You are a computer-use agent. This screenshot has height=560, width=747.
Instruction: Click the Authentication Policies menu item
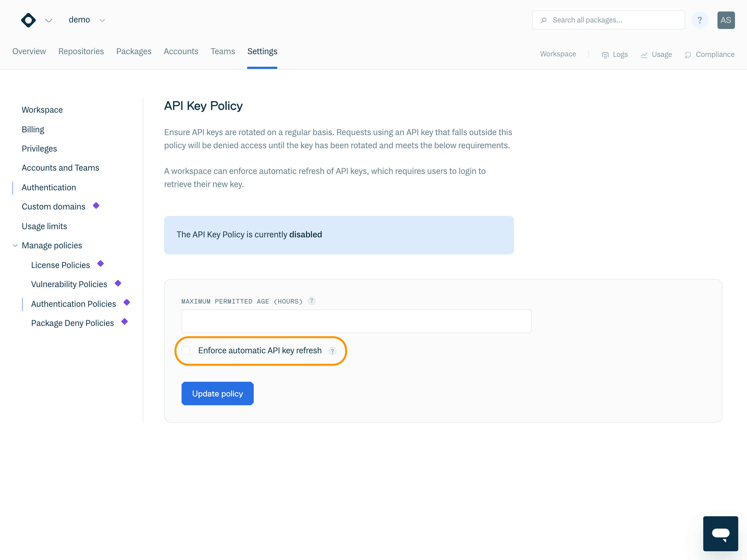74,304
